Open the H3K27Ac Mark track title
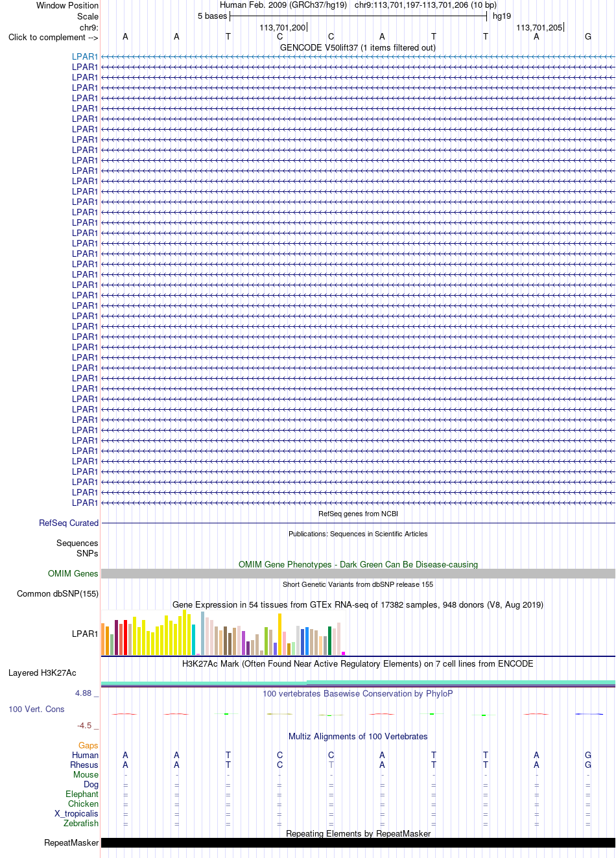 point(358,663)
